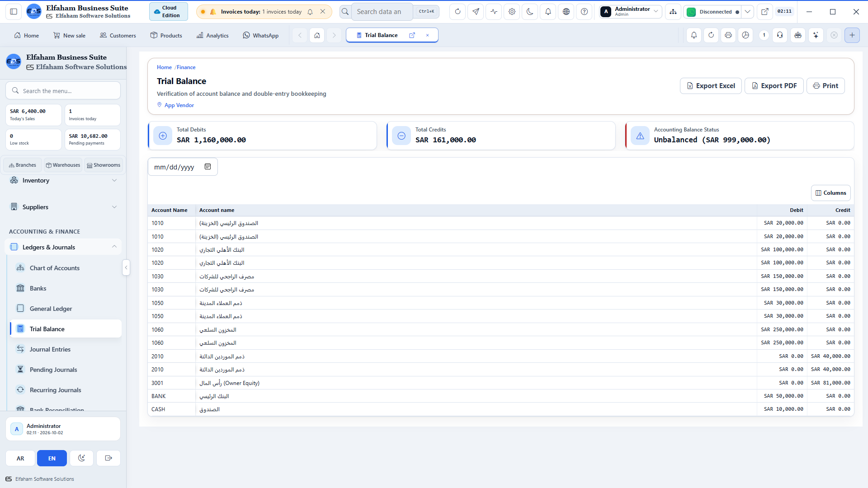Screen dimensions: 868x488
Task: Click the globe language icon
Action: tap(566, 12)
